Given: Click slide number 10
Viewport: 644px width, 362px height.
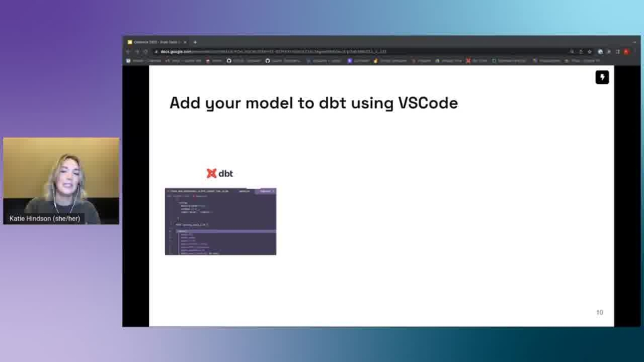Looking at the screenshot, I should click(600, 312).
